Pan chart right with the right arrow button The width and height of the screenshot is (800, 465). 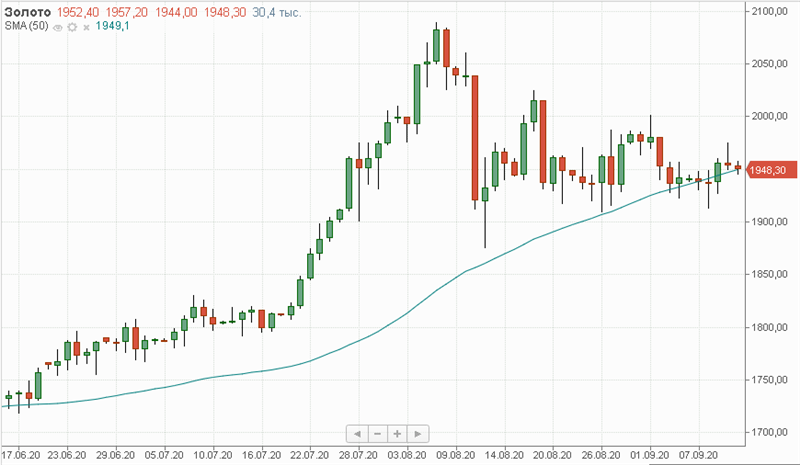[418, 434]
